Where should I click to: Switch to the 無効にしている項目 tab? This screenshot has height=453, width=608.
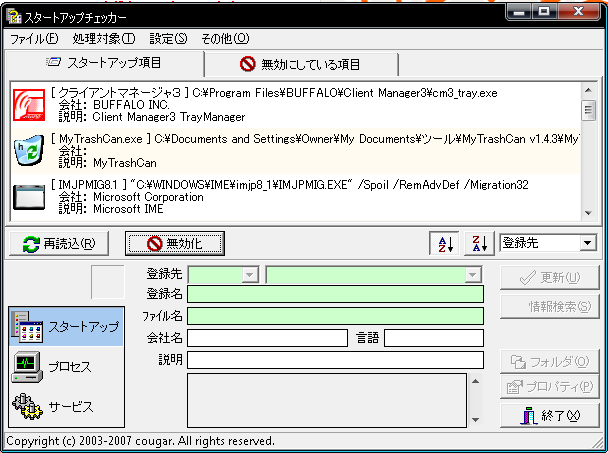(301, 64)
